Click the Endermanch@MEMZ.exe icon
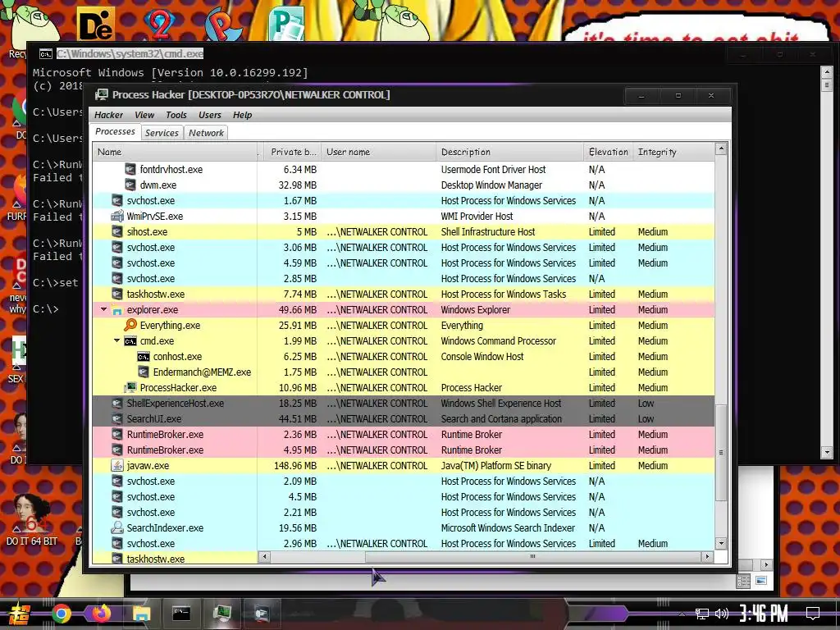 [x=143, y=372]
